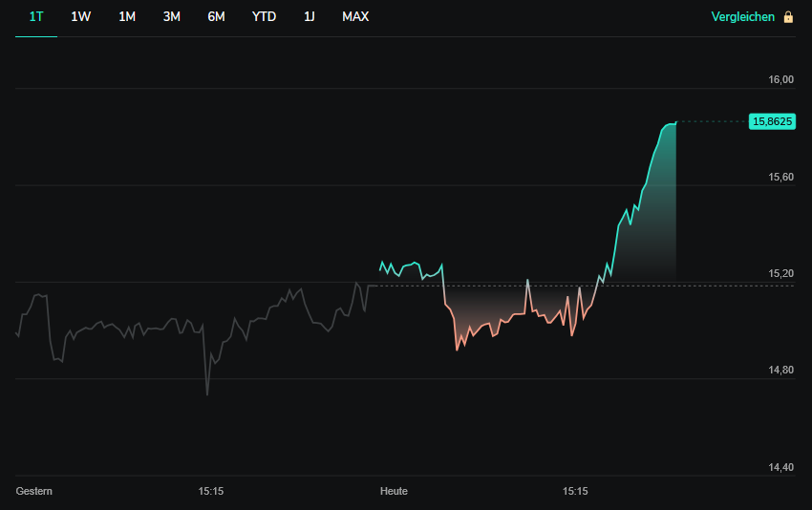The height and width of the screenshot is (510, 812).
Task: Click the lock icon beside Vergleichen
Action: pyautogui.click(x=788, y=17)
